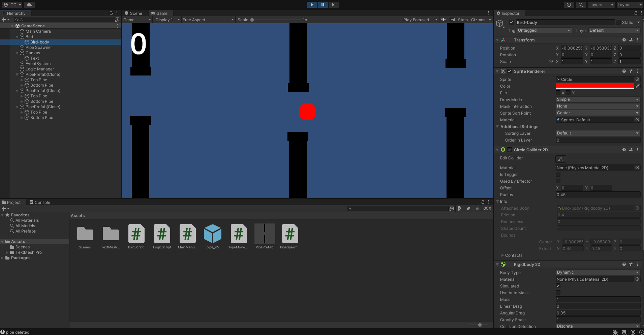The image size is (644, 335).
Task: Open Sprite Renderer presets icon
Action: (x=631, y=71)
